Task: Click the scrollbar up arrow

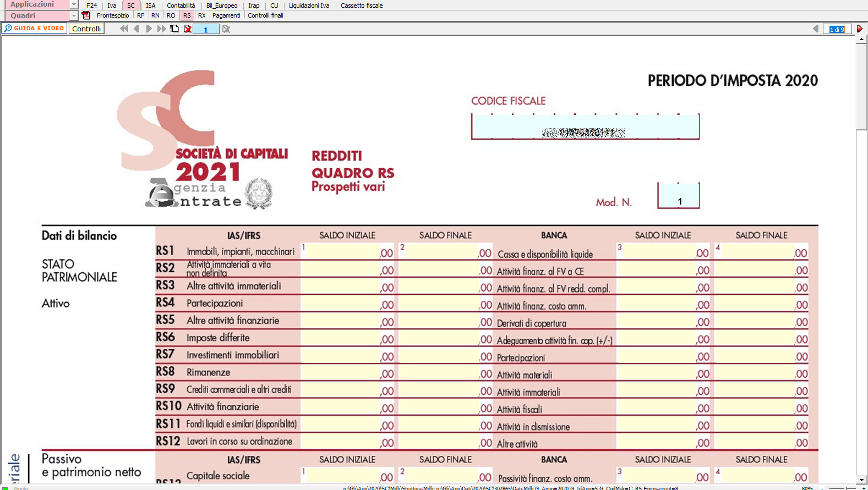Action: click(861, 40)
